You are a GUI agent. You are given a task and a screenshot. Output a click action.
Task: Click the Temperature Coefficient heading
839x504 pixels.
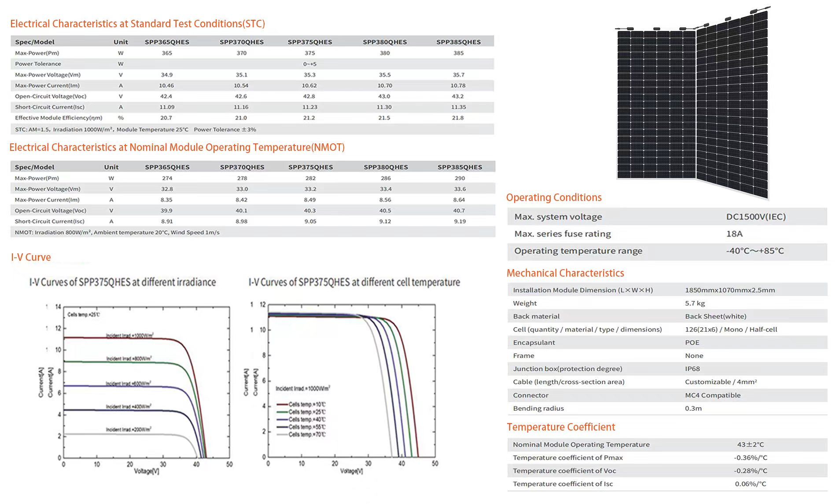pyautogui.click(x=560, y=427)
